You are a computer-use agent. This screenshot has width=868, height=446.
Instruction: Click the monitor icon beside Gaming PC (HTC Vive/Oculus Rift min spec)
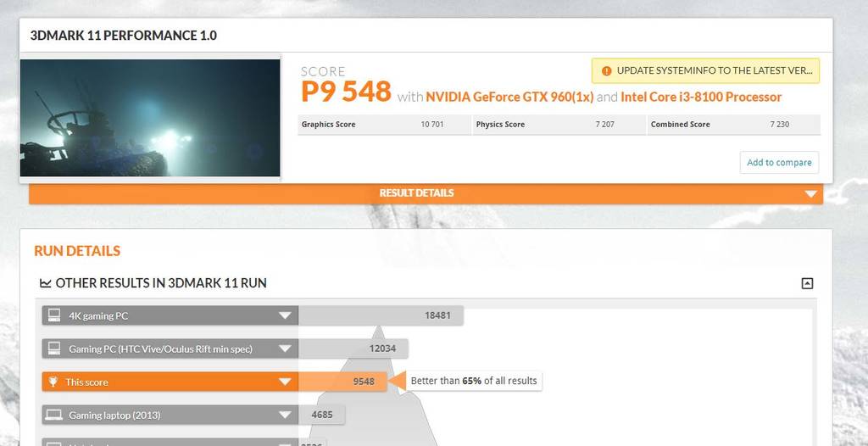click(x=53, y=348)
